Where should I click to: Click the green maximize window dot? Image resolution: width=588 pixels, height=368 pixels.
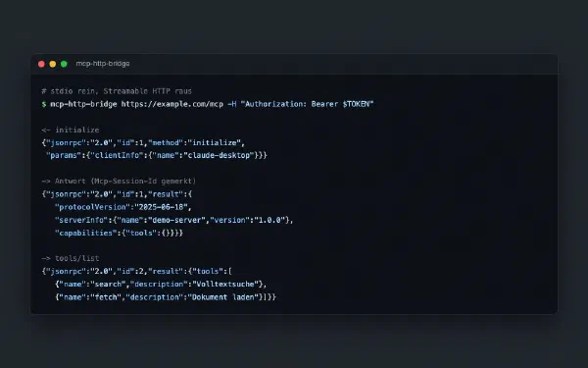click(x=64, y=64)
